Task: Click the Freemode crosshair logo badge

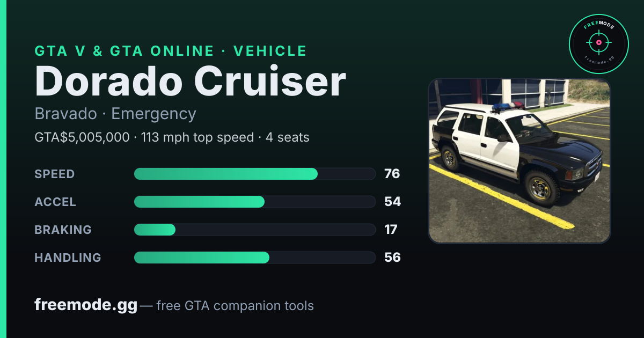Action: click(x=598, y=44)
